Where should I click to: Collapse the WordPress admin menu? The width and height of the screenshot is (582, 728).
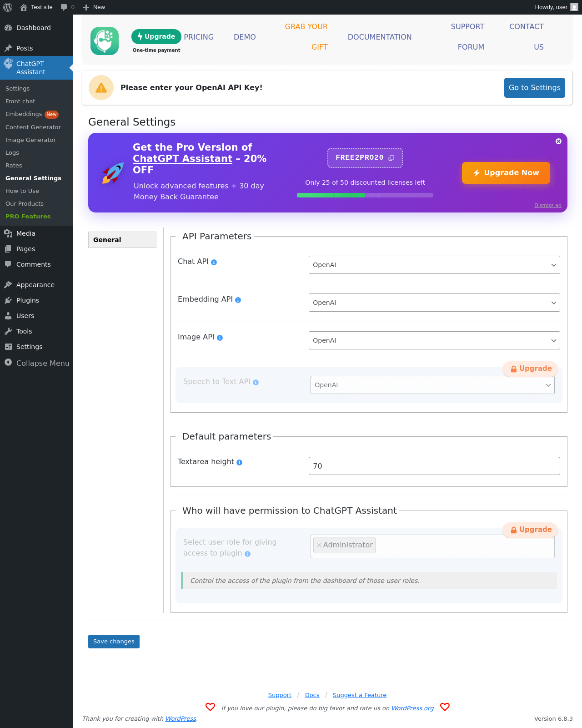tap(36, 363)
